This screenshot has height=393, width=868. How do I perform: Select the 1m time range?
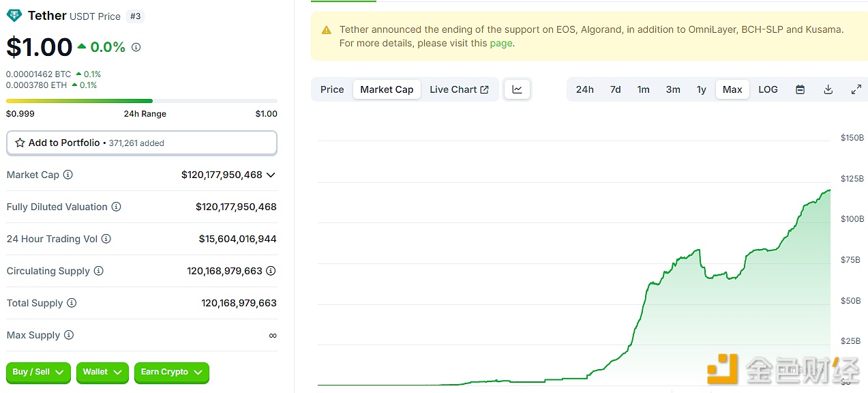coord(643,89)
